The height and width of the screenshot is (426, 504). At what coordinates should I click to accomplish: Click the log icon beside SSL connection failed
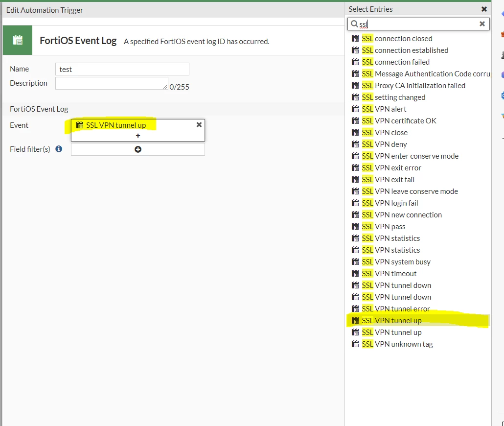tap(355, 62)
